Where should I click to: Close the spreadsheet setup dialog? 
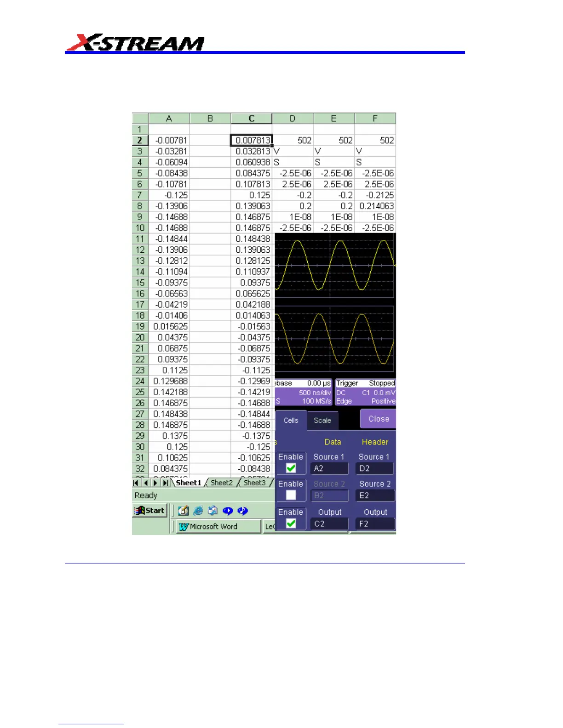pos(379,419)
